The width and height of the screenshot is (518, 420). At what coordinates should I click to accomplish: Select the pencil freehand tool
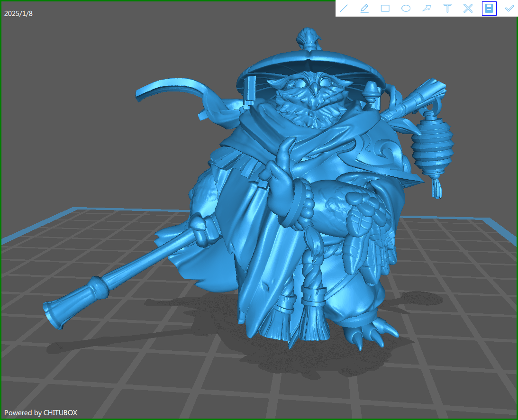364,9
